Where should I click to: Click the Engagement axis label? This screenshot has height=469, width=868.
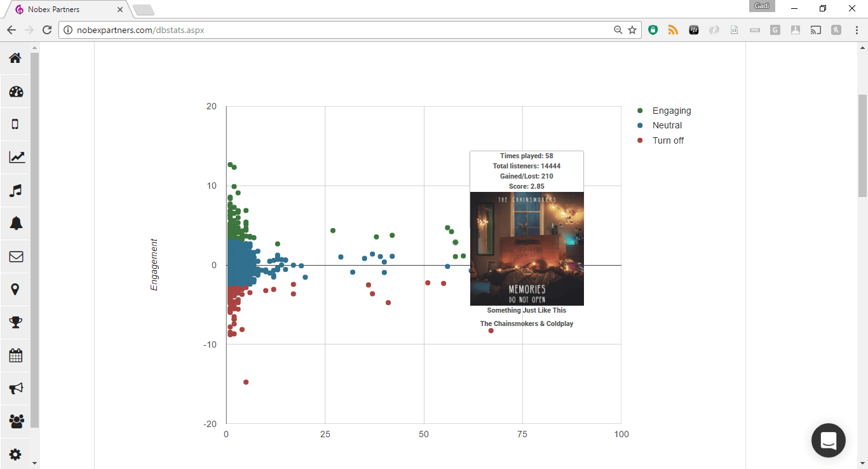[x=154, y=265]
